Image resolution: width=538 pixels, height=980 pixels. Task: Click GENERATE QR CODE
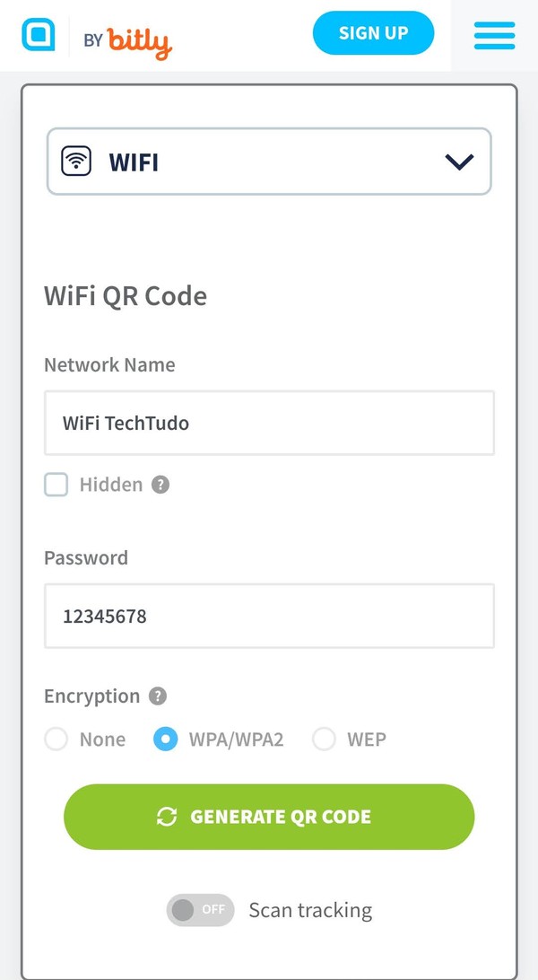[x=268, y=817]
